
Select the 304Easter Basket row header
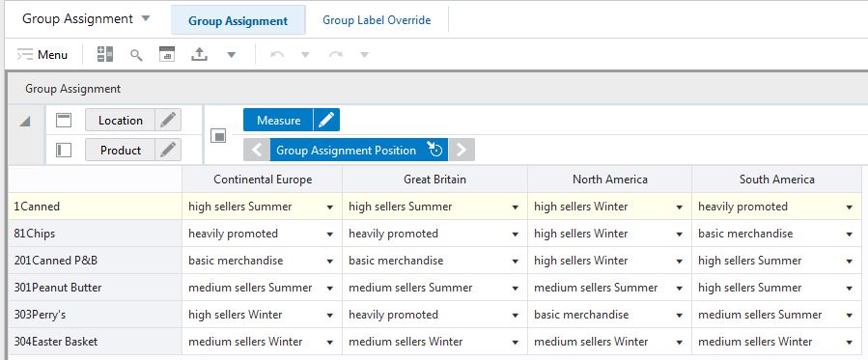[x=95, y=342]
